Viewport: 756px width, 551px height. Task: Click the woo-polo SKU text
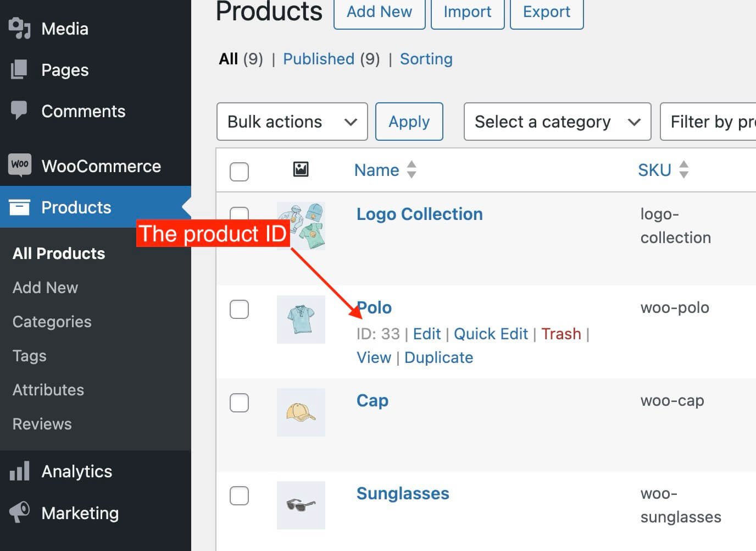pyautogui.click(x=675, y=307)
